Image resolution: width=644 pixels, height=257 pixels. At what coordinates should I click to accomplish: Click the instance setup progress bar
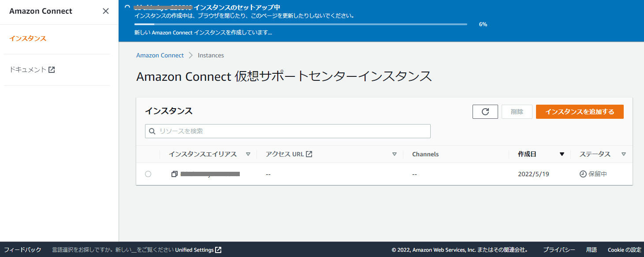pos(301,24)
